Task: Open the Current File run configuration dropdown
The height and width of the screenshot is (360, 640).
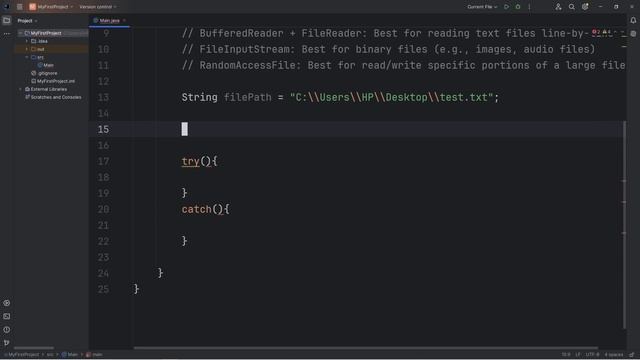Action: pyautogui.click(x=482, y=7)
